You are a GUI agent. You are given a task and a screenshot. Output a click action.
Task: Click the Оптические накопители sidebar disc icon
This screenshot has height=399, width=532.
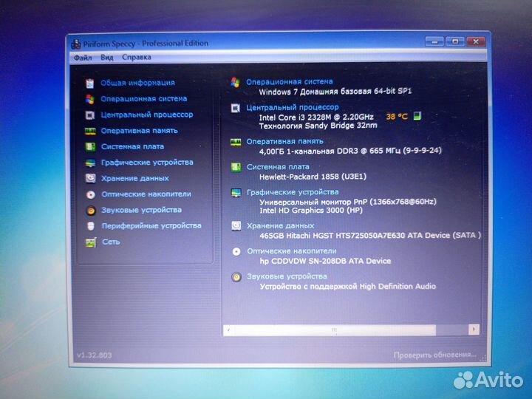[x=91, y=194]
